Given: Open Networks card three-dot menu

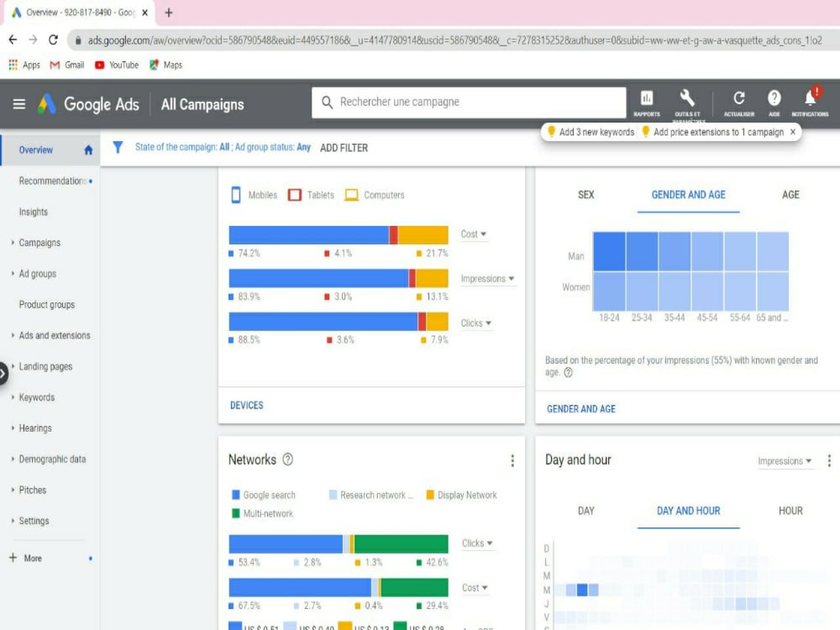Looking at the screenshot, I should click(x=512, y=460).
